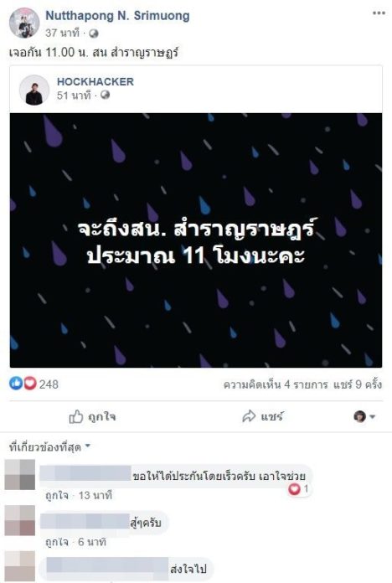Viewport: 392px width, 583px height.
Task: Open the 248 reactions count list
Action: [49, 384]
